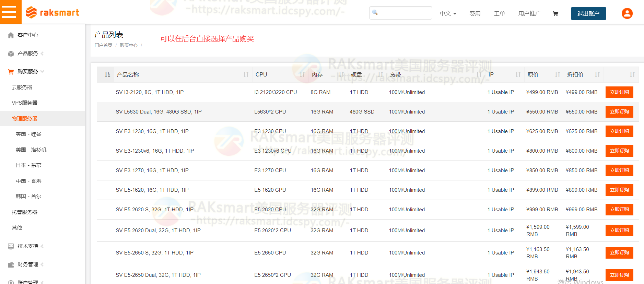Screen dimensions: 644x284
Task: Sort by 产品名称 column arrows
Action: point(246,74)
